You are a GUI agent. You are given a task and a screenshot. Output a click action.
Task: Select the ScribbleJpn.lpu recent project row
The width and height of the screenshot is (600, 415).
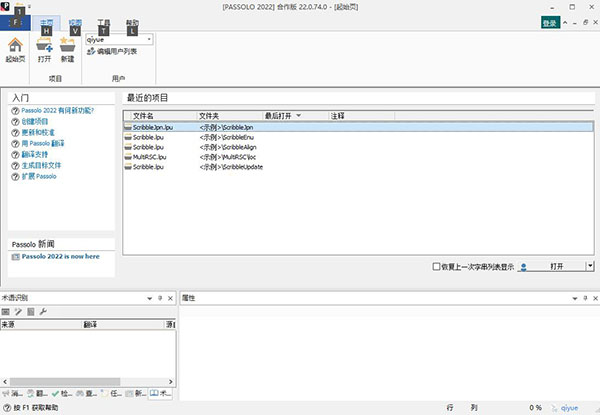click(x=358, y=127)
